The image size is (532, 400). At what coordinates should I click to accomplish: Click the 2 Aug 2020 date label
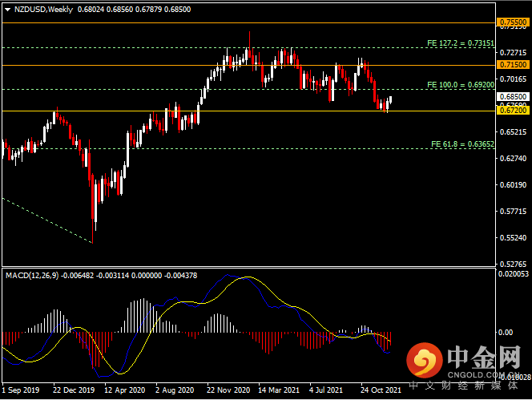coord(175,390)
